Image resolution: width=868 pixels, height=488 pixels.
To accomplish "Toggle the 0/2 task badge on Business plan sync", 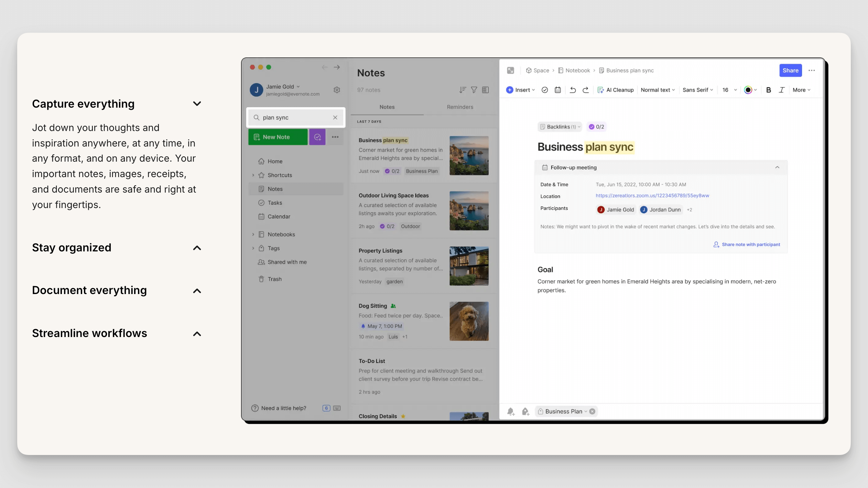I will (x=392, y=171).
